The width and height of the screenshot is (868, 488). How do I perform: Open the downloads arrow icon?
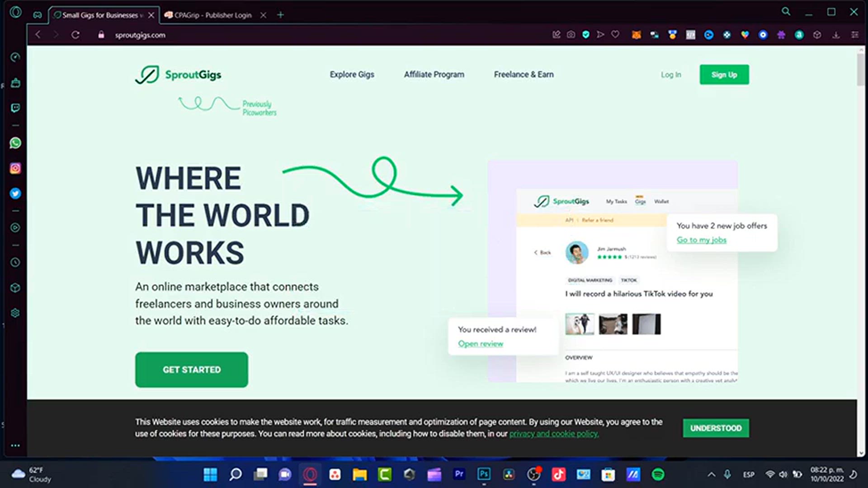click(x=836, y=35)
